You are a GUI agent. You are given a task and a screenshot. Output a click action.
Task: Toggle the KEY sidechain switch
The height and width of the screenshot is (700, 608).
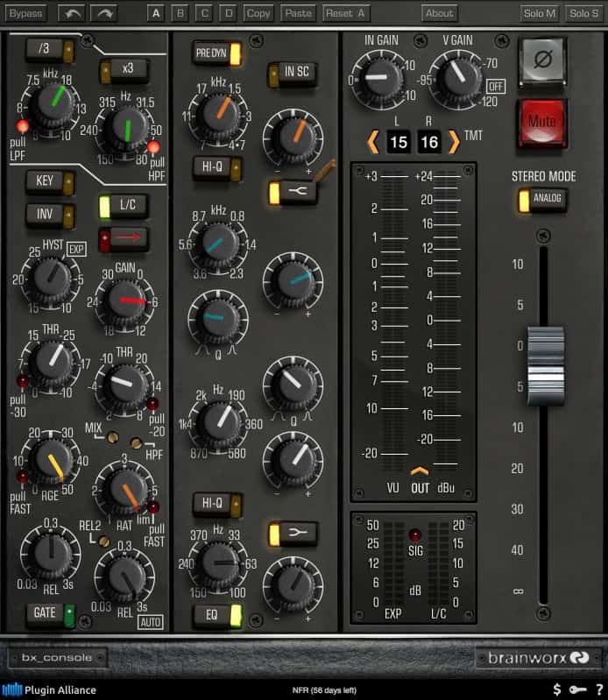click(49, 182)
